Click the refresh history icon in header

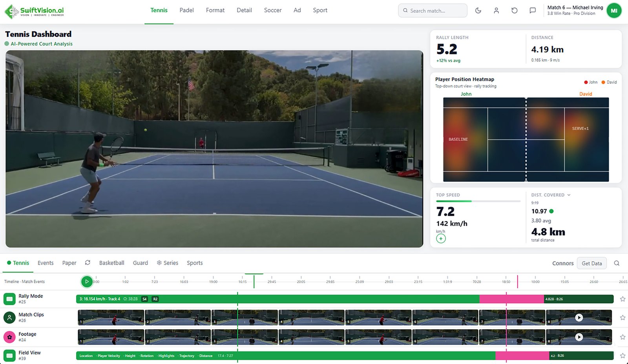(x=514, y=11)
